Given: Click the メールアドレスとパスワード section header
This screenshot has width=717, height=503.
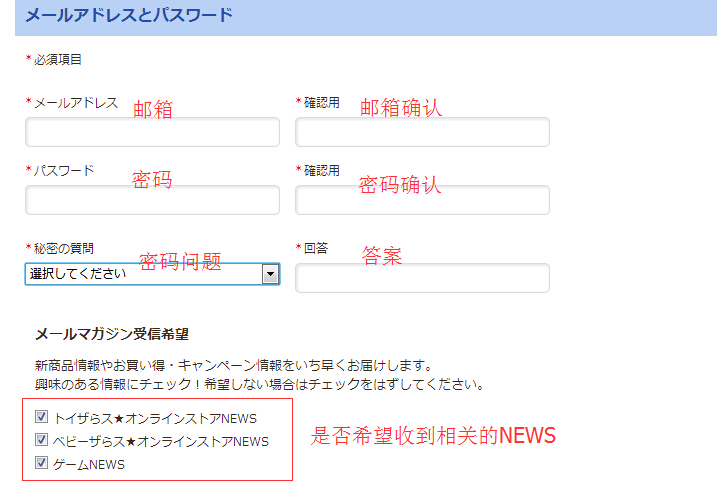Looking at the screenshot, I should 128,15.
